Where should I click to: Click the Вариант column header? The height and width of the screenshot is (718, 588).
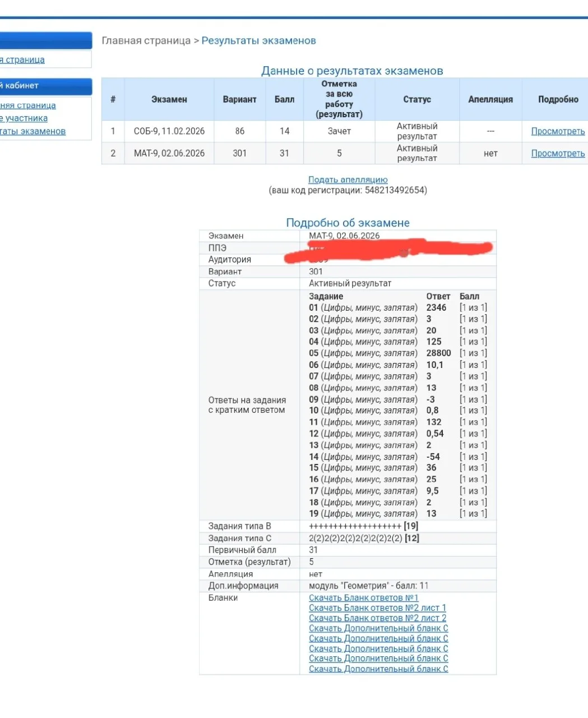(x=239, y=99)
